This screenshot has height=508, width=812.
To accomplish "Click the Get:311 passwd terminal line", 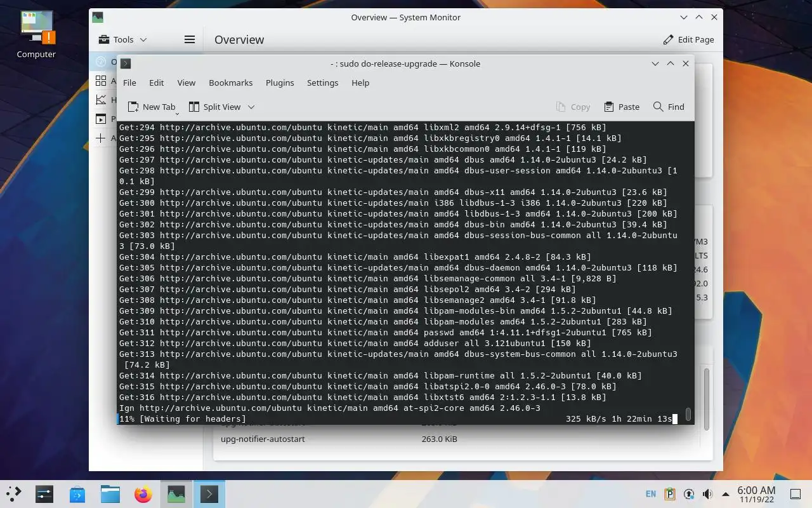I will pyautogui.click(x=385, y=332).
